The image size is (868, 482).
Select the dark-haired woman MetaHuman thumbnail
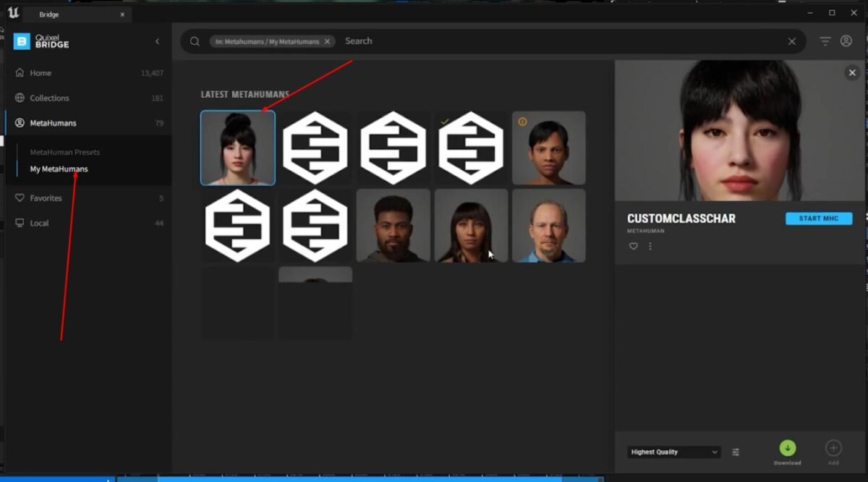[x=238, y=148]
